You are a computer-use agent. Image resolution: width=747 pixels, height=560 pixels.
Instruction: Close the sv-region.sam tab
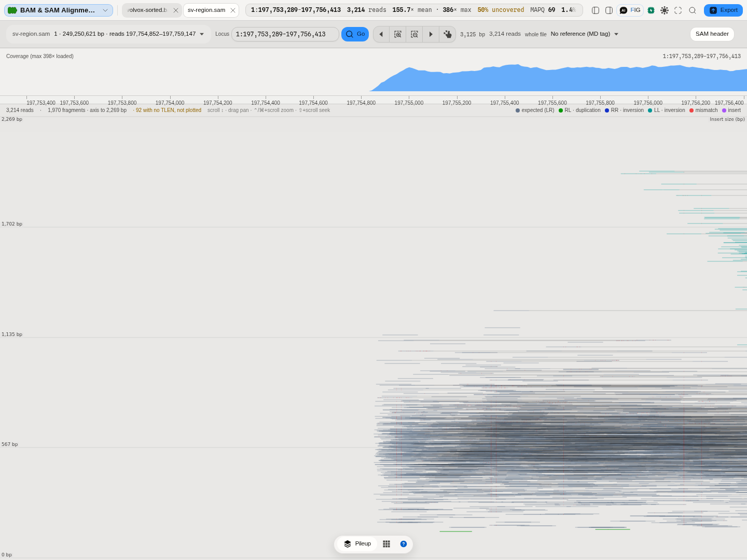coord(233,10)
